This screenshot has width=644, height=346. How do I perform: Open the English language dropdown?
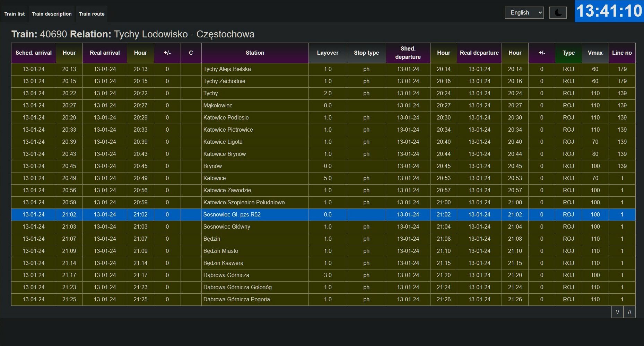point(524,13)
